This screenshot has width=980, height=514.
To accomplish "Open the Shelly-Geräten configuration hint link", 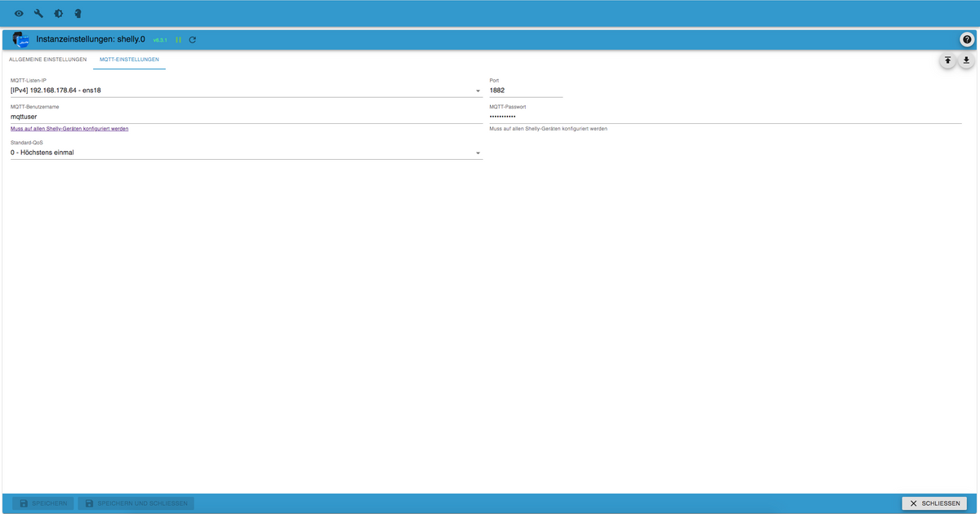I will coord(69,129).
